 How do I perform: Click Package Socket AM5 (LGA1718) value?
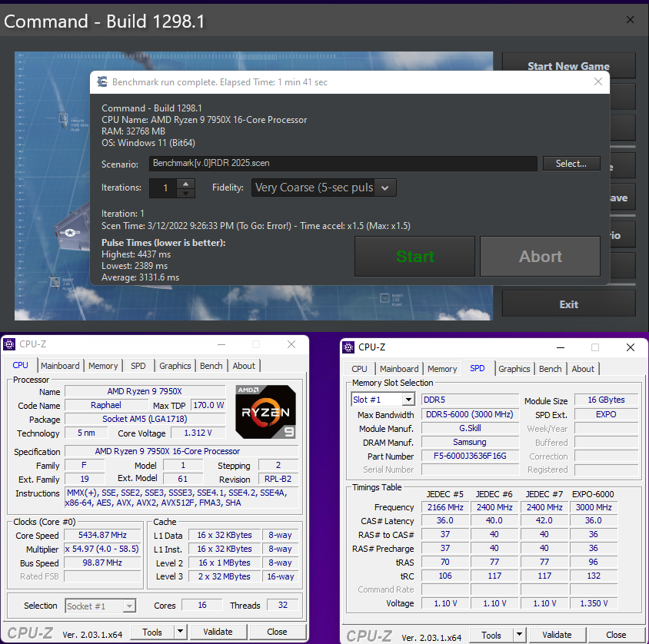coord(145,419)
